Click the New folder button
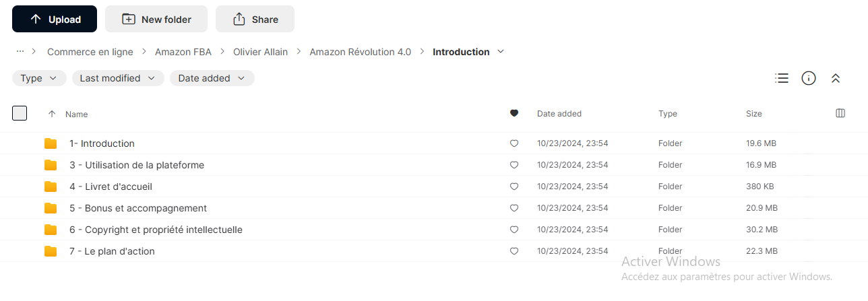 pyautogui.click(x=156, y=19)
